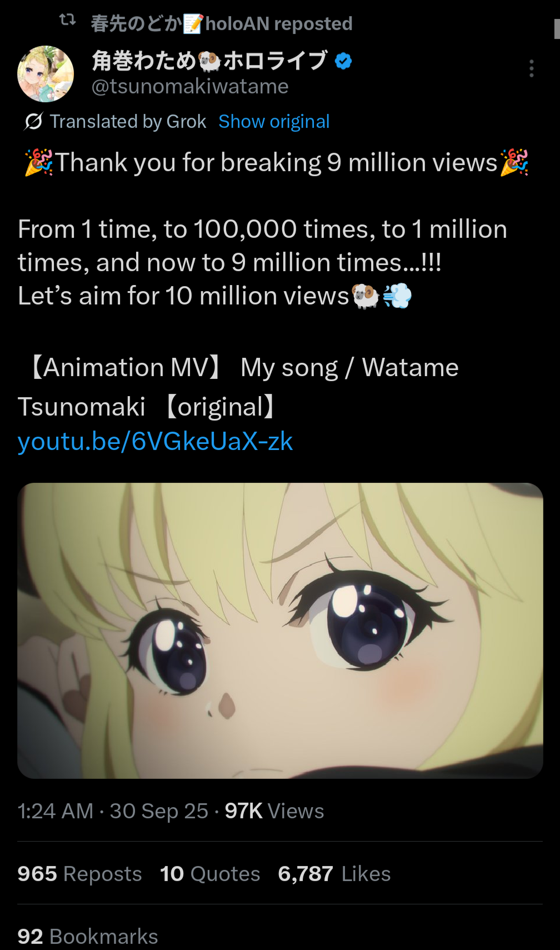This screenshot has height=950, width=560.
Task: Tap the blue verified badge icon
Action: tap(343, 61)
